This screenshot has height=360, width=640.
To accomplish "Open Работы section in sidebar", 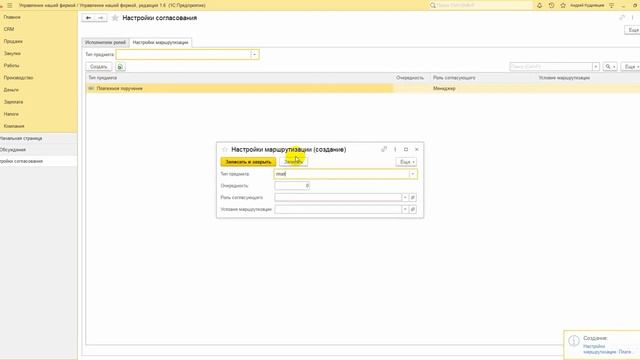I will pos(11,65).
